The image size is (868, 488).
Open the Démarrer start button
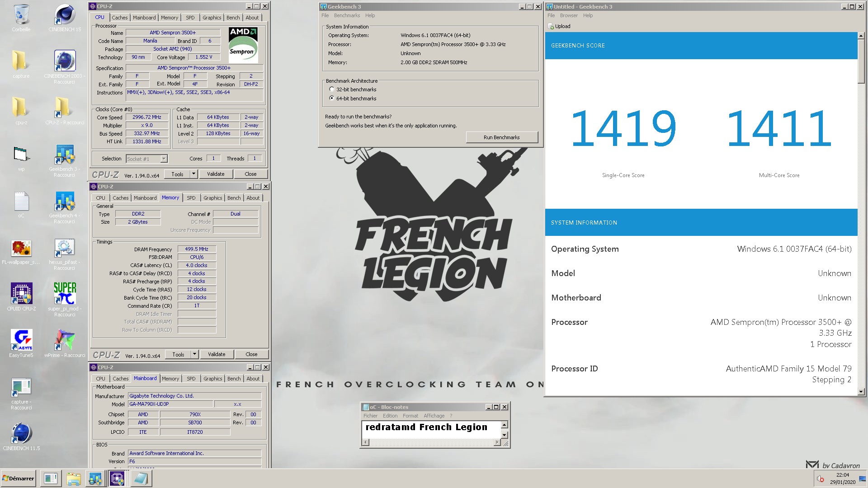click(18, 479)
